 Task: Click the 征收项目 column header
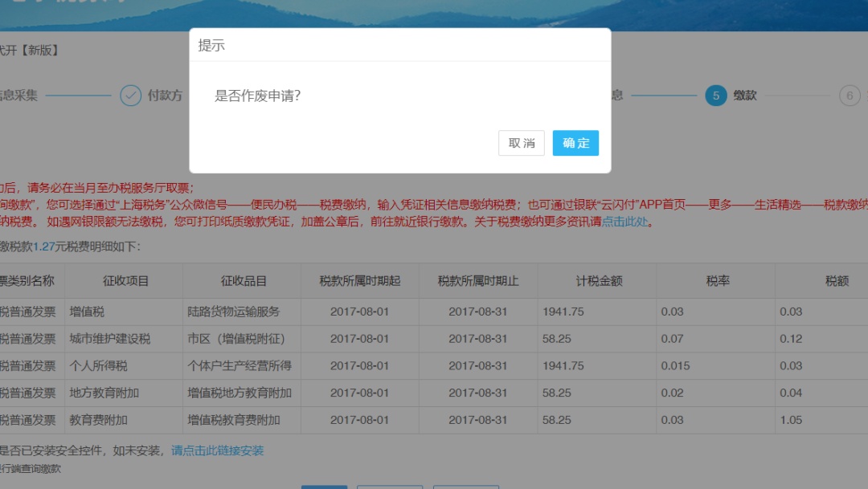tap(125, 281)
